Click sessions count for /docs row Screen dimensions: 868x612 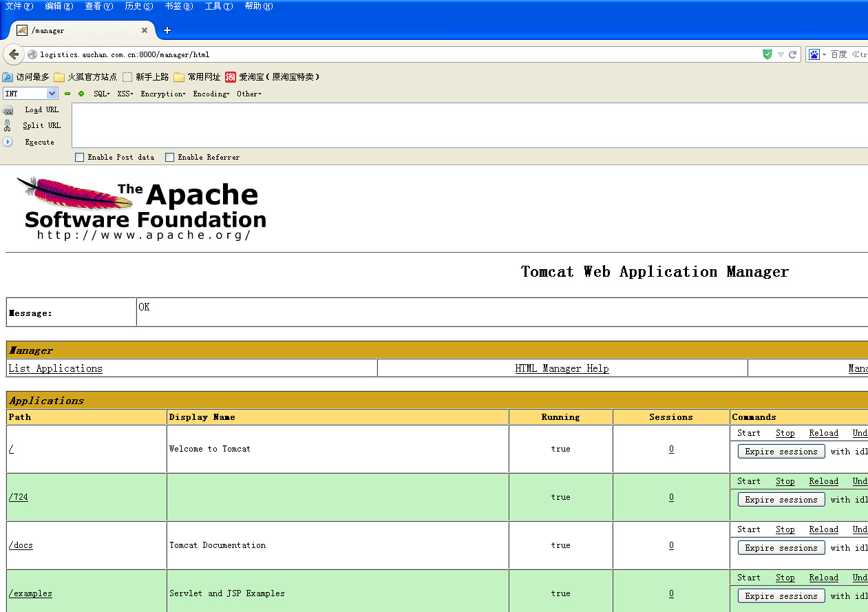point(671,545)
